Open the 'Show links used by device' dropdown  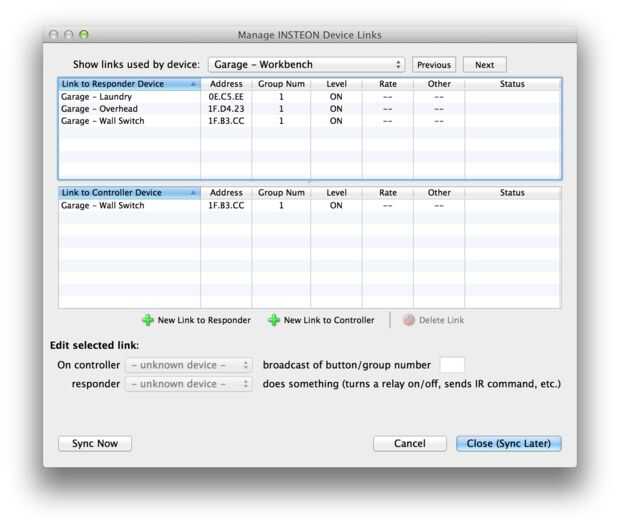306,64
